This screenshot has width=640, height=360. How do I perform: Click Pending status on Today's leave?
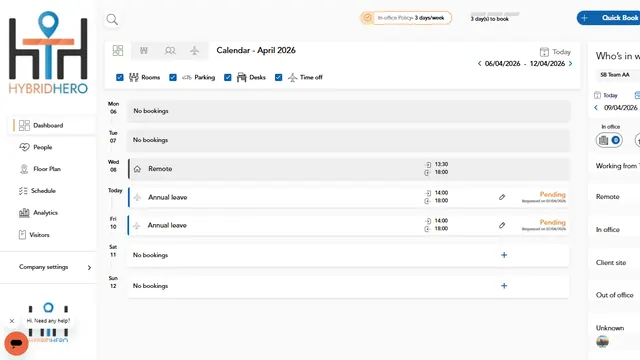click(553, 194)
